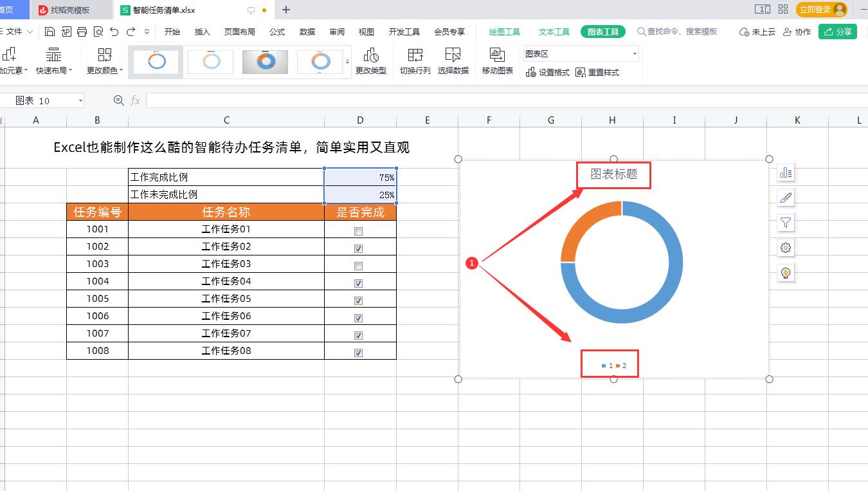Uncheck the completed checkbox for 工作任务05
Screen dimensions: 868x491
click(x=358, y=300)
